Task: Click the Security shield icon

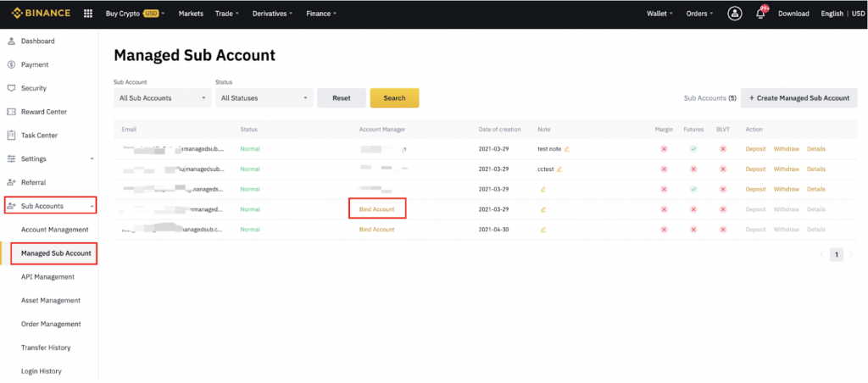Action: click(x=11, y=88)
